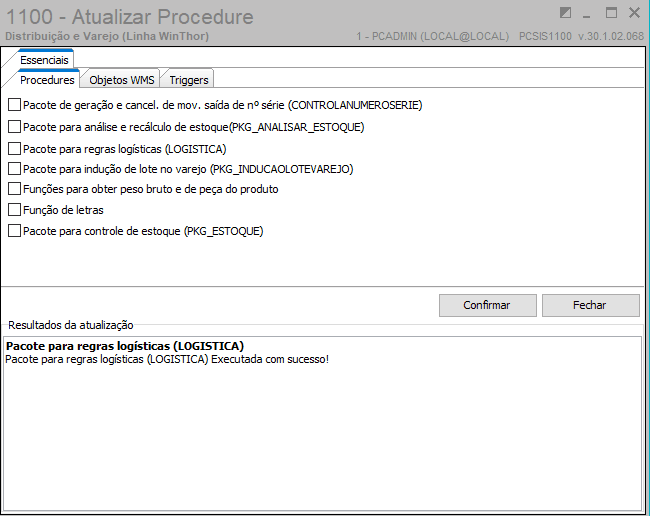Close the window with the X icon
This screenshot has height=516, width=650.
pyautogui.click(x=634, y=13)
